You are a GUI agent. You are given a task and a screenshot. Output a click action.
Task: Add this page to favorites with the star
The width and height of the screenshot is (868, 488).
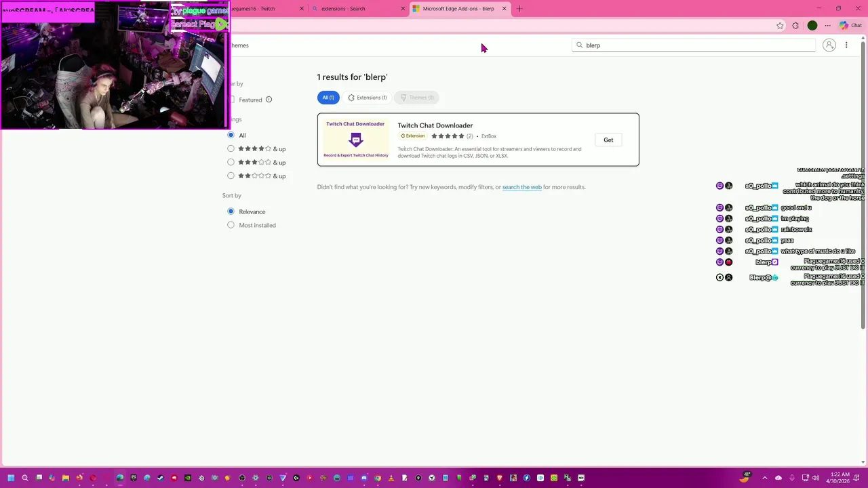[780, 26]
